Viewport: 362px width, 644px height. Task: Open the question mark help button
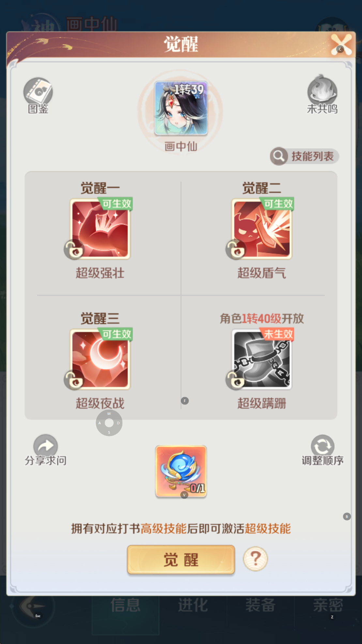click(255, 559)
